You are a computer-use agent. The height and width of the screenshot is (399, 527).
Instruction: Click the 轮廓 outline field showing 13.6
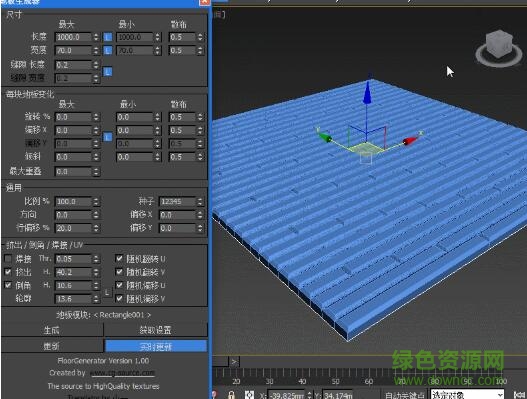pos(73,298)
